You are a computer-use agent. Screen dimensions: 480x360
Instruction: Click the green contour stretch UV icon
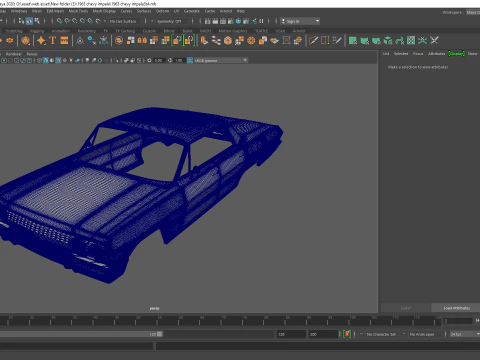click(x=399, y=40)
